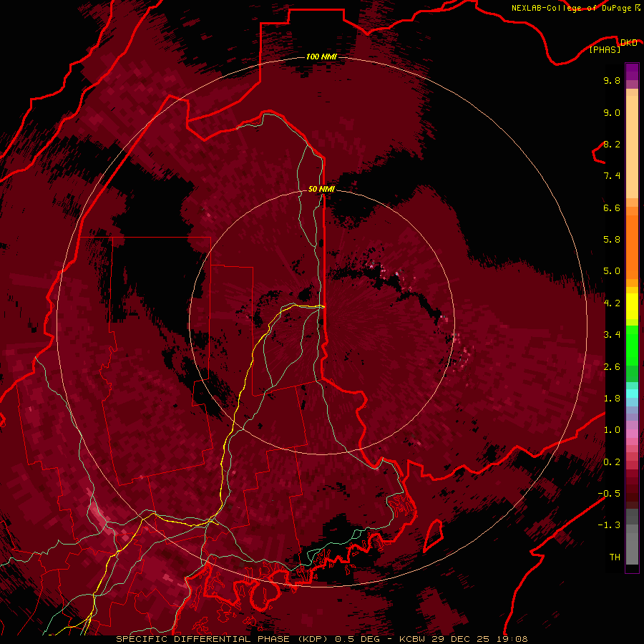The image size is (644, 644).
Task: Pick the purple swatch atop the color bar
Action: [x=632, y=72]
